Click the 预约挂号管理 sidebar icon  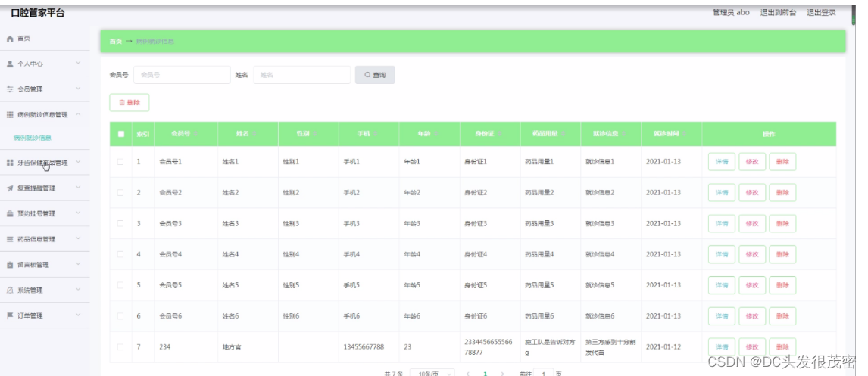click(x=9, y=213)
